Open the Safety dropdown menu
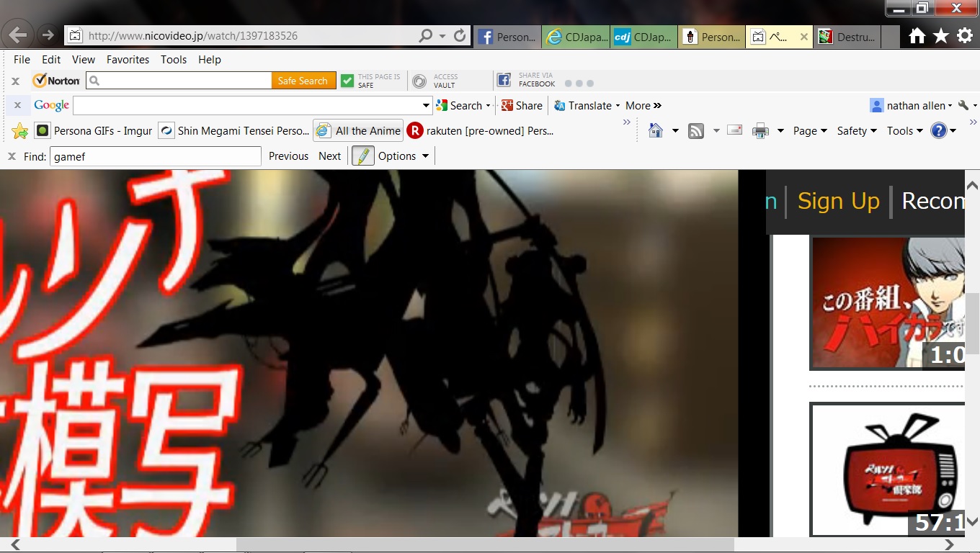The width and height of the screenshot is (980, 553). tap(856, 131)
